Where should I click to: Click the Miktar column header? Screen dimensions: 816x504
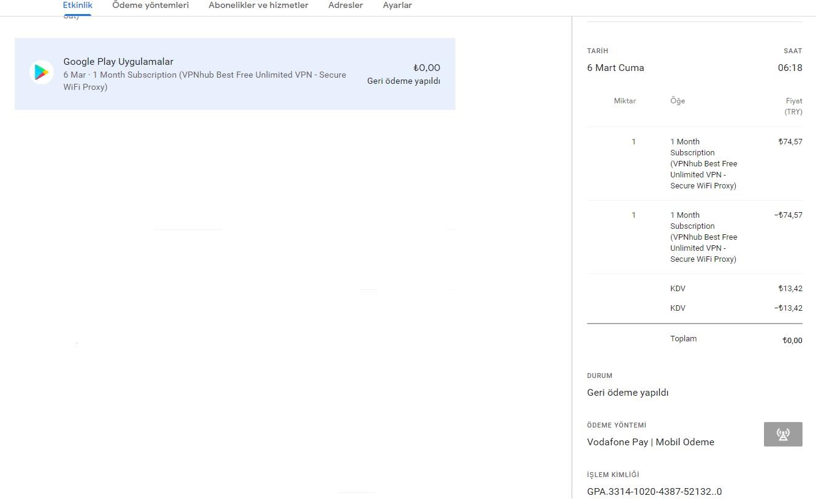tap(625, 101)
